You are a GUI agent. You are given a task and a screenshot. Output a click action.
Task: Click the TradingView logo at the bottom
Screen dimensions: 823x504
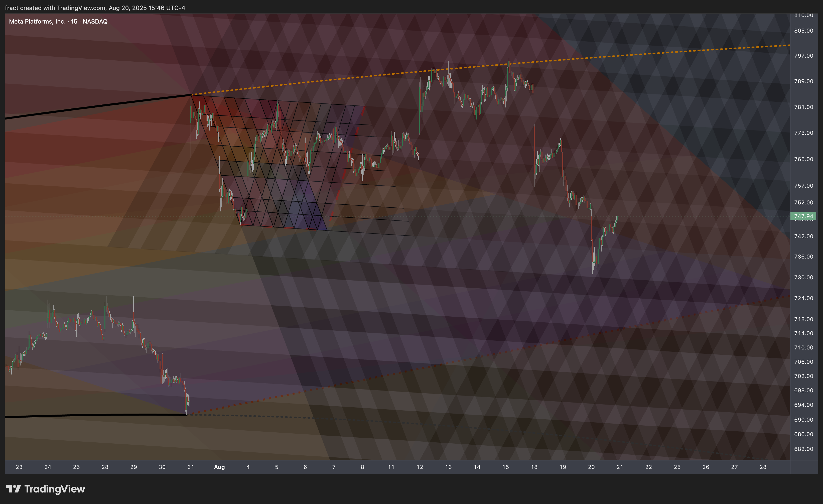pos(45,489)
